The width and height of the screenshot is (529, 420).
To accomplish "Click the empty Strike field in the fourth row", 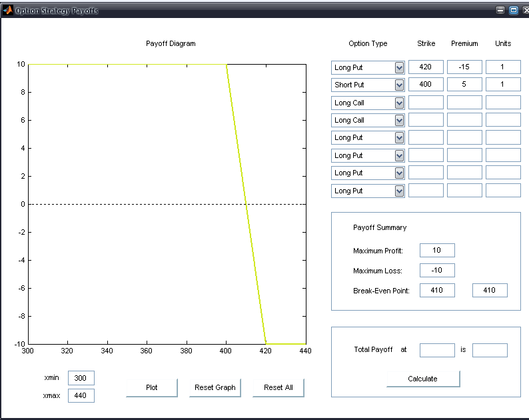I will 426,119.
